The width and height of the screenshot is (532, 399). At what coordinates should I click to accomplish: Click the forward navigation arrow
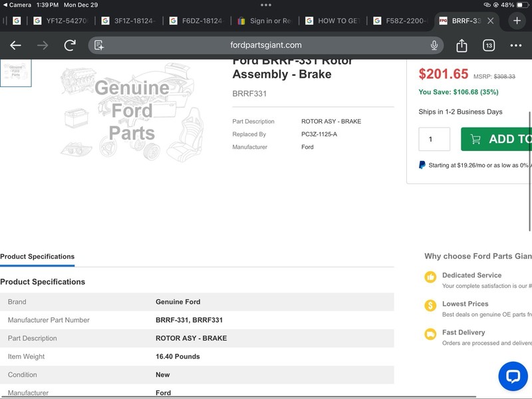pos(43,45)
